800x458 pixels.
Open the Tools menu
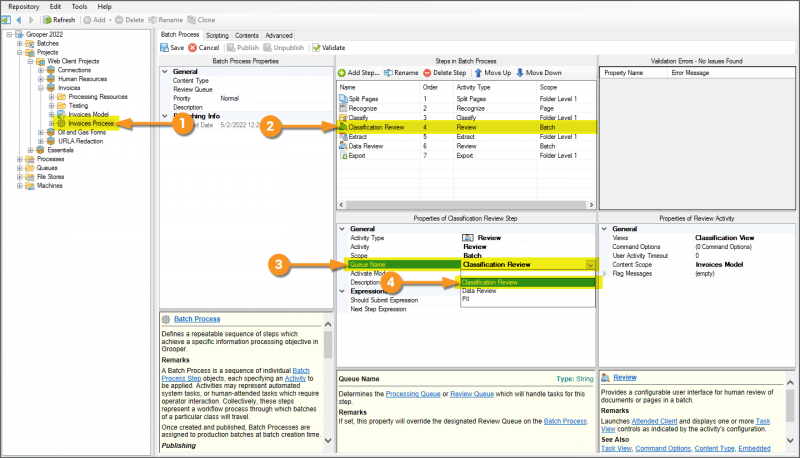[79, 7]
